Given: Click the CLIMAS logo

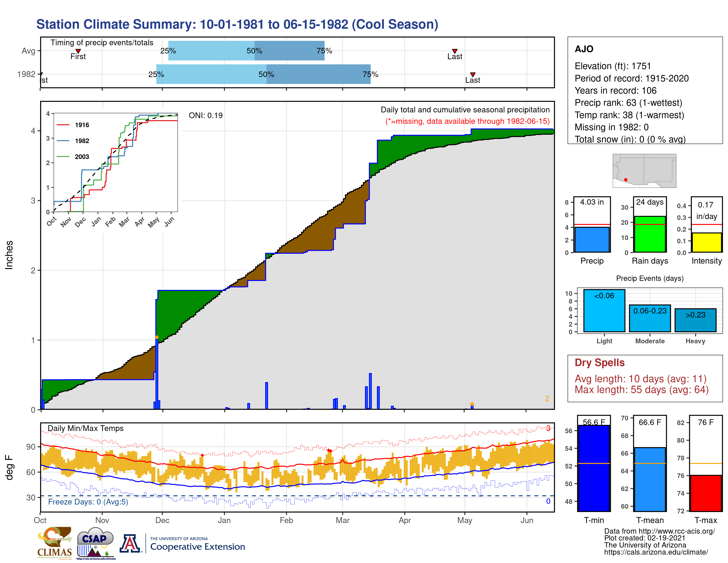Looking at the screenshot, I should (x=55, y=543).
